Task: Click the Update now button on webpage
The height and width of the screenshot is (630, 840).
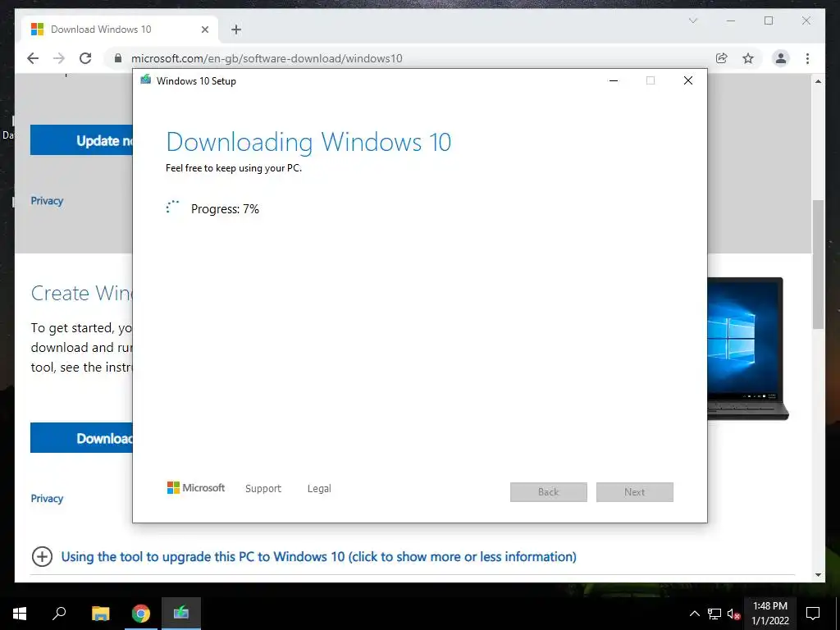Action: point(81,140)
